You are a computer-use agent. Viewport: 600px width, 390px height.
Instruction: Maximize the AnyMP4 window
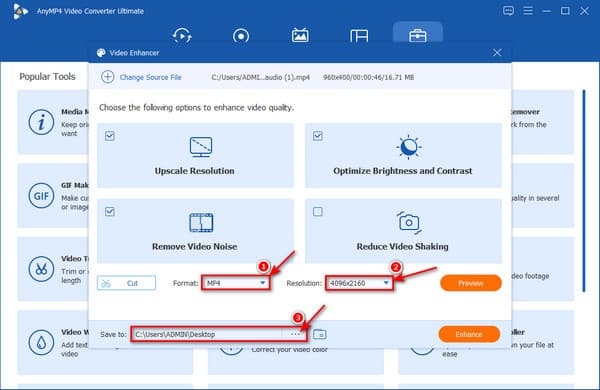click(x=565, y=11)
